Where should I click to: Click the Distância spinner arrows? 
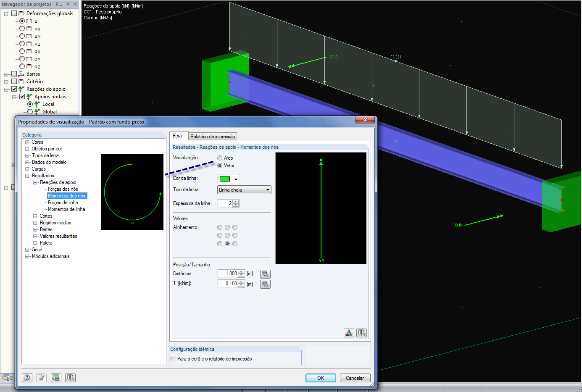pos(241,274)
